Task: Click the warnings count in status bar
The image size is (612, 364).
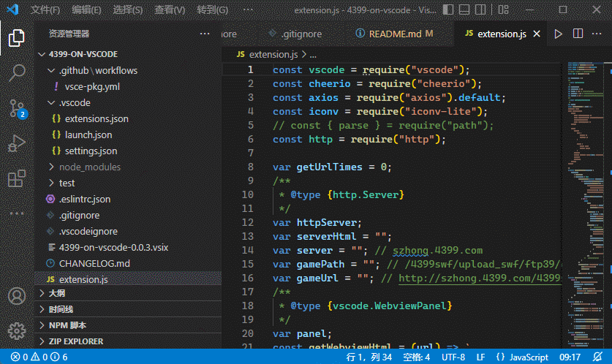Action: [39, 357]
